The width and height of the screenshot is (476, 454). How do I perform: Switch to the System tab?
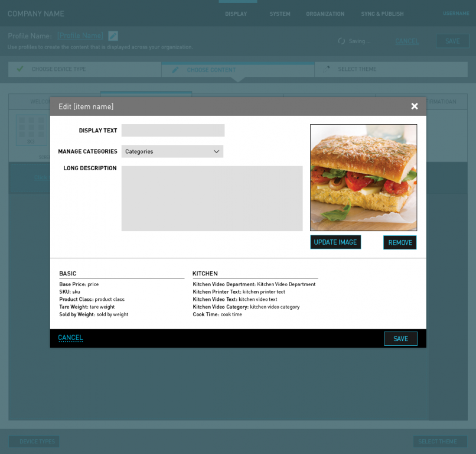coord(280,14)
